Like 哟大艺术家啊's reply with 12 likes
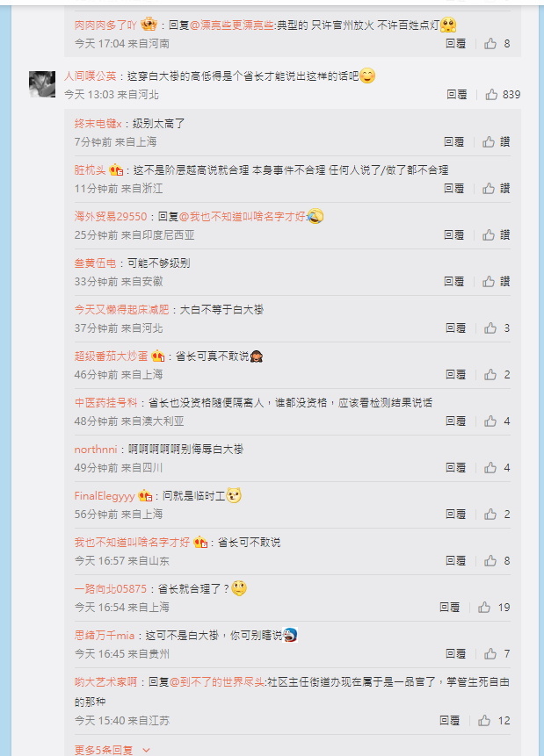The image size is (544, 756). (x=484, y=721)
